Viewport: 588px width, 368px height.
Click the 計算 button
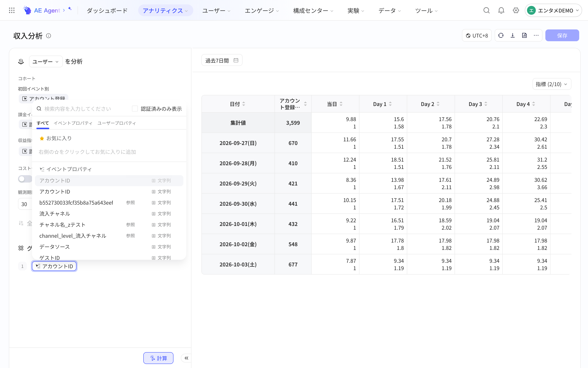(x=158, y=358)
